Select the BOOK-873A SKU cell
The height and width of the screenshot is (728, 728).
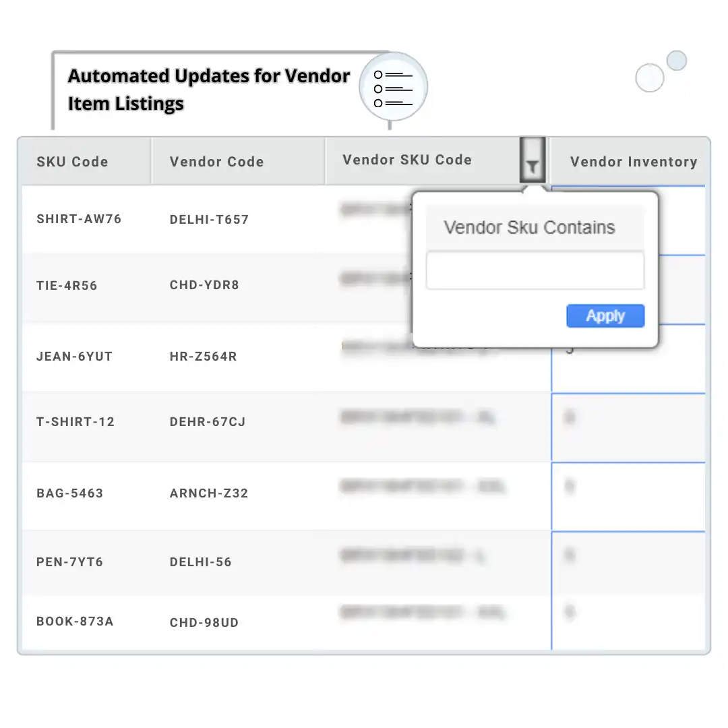(75, 621)
